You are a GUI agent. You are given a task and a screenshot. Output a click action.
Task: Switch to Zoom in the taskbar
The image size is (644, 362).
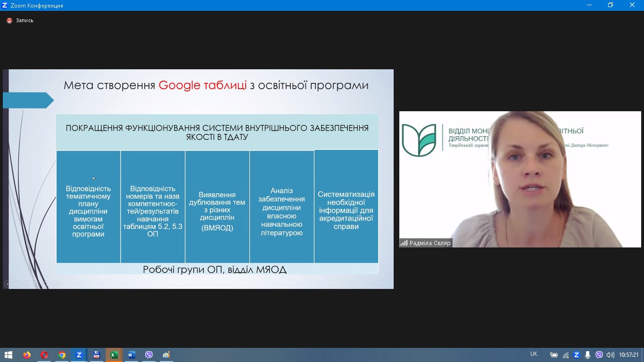coord(79,355)
